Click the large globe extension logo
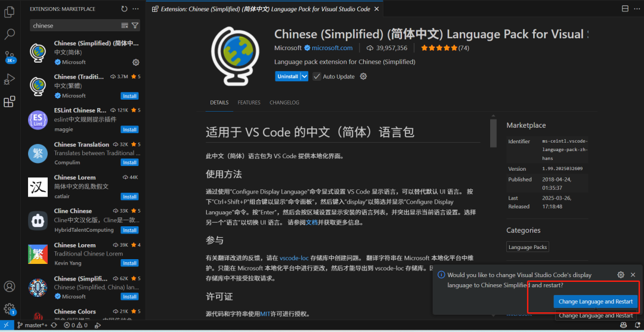 tap(236, 55)
